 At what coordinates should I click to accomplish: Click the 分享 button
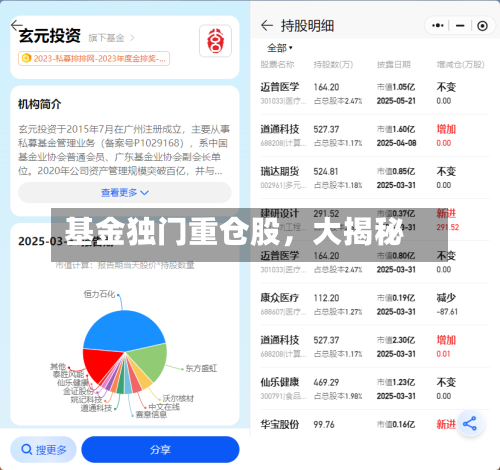160,449
